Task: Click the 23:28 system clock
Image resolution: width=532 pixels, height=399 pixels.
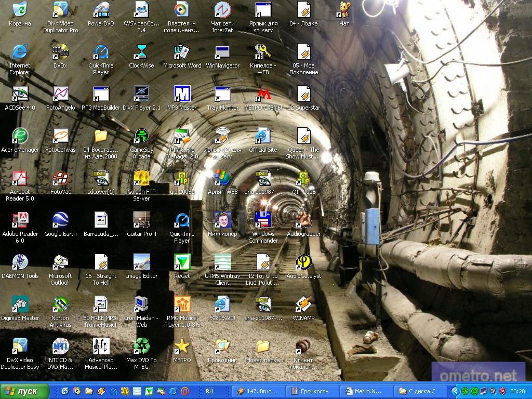Action: click(x=517, y=391)
